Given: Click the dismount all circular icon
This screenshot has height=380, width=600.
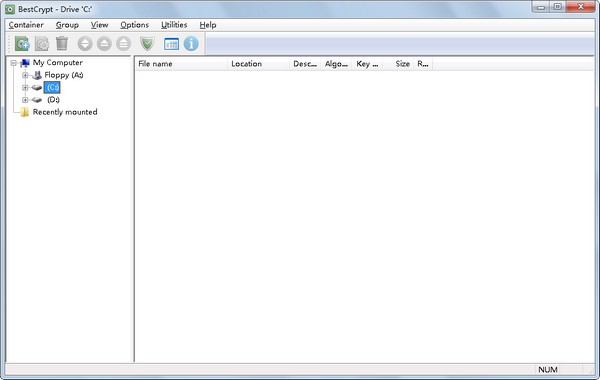Looking at the screenshot, I should [x=124, y=44].
